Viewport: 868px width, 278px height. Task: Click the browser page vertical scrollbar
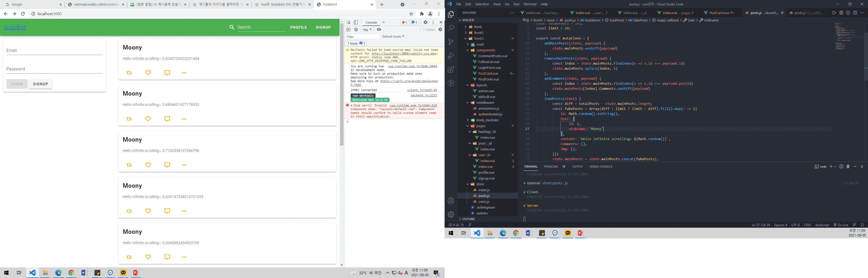point(342,84)
